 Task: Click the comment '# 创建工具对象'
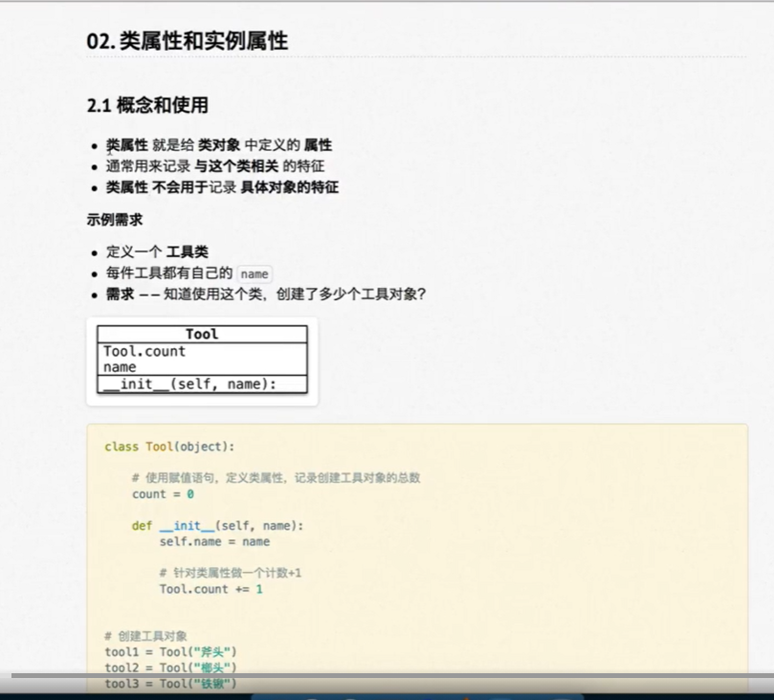146,636
